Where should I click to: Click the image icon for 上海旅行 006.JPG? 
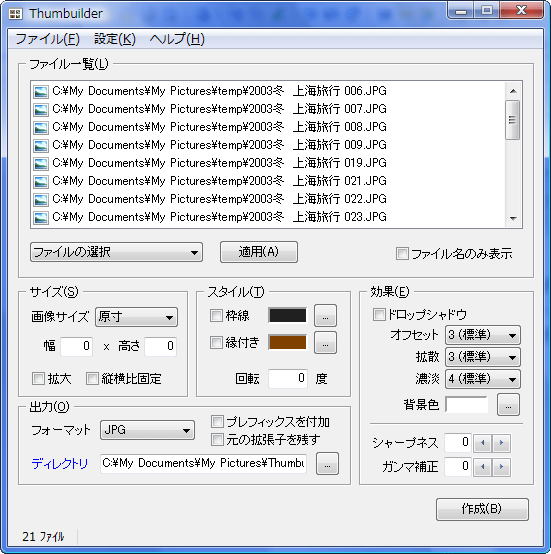(x=41, y=92)
